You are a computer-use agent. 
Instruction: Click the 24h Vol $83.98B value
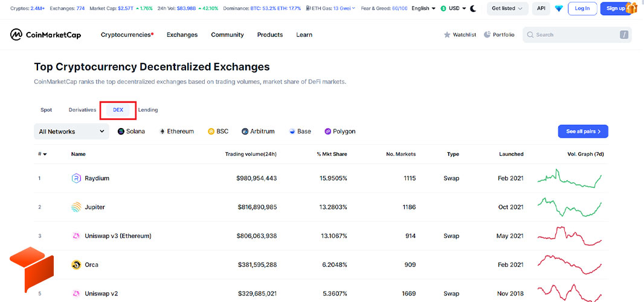pyautogui.click(x=186, y=8)
